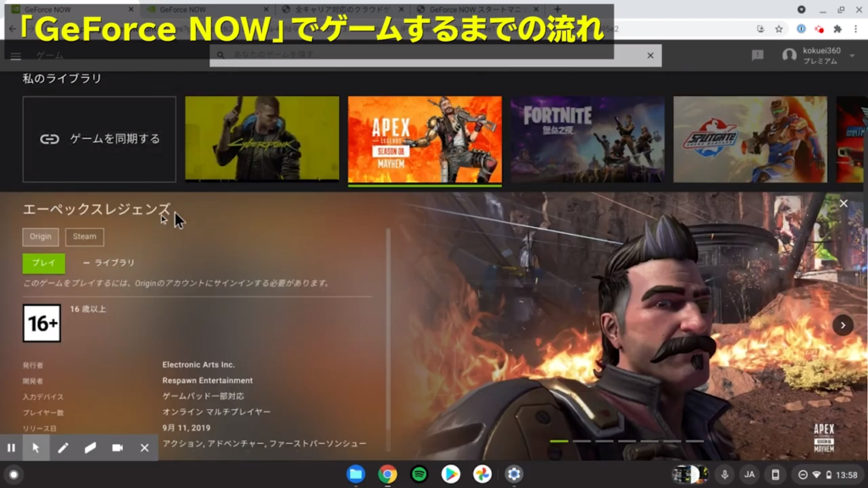The width and height of the screenshot is (868, 488).
Task: Select the Steam store option
Action: 85,237
